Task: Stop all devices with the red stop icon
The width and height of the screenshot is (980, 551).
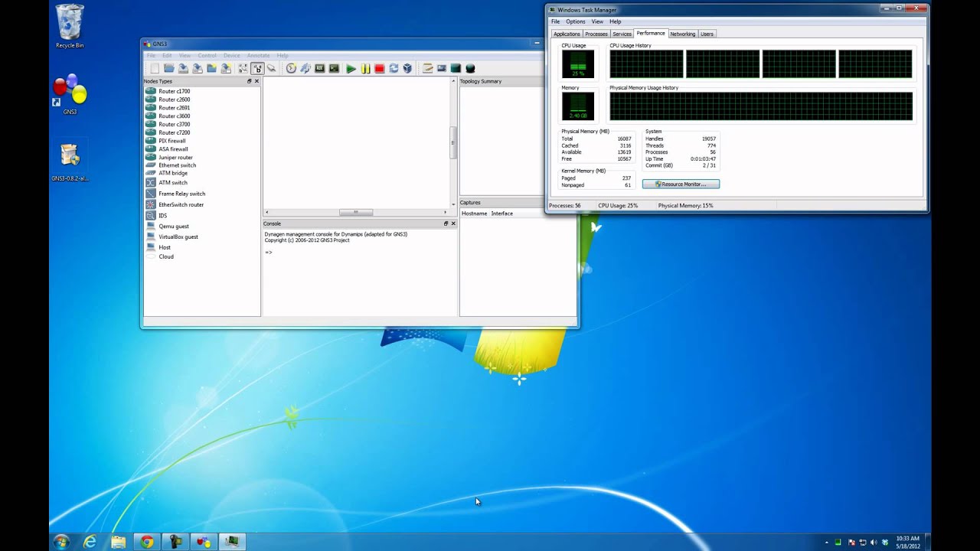Action: point(380,68)
